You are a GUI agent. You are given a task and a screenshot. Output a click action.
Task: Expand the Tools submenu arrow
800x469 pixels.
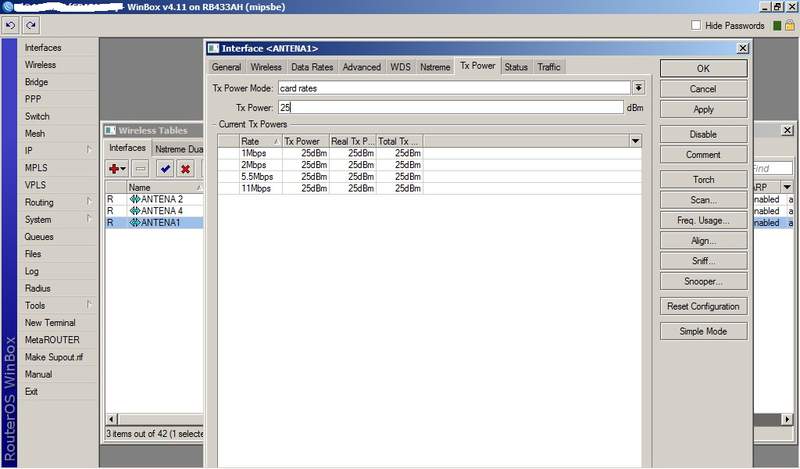click(x=89, y=305)
